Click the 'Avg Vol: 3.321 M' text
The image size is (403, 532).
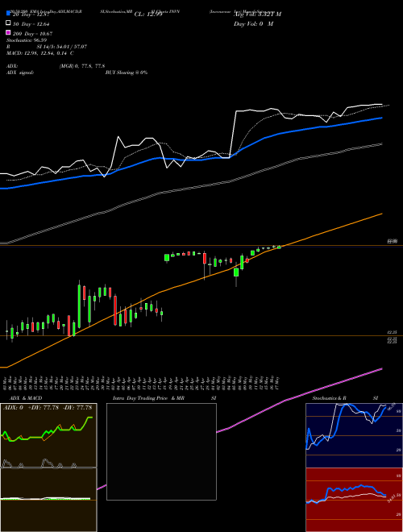point(257,15)
